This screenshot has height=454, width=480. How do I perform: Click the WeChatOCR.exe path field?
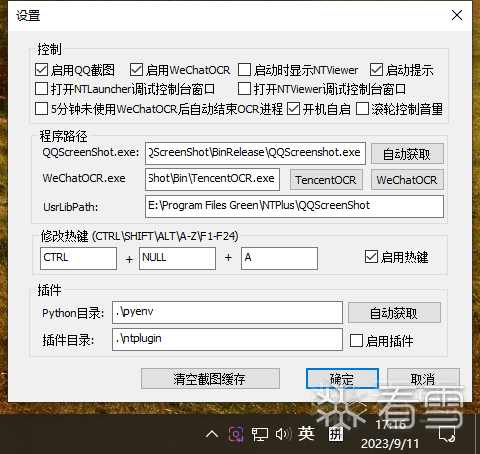coord(212,179)
